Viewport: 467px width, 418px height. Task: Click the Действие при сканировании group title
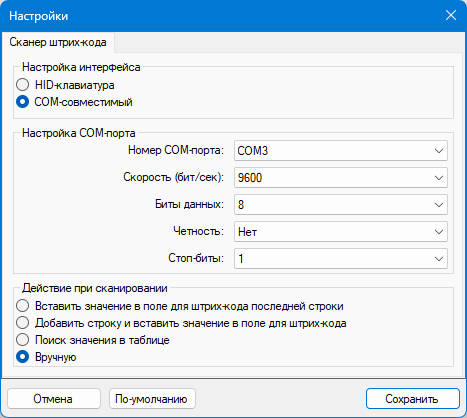(x=95, y=288)
